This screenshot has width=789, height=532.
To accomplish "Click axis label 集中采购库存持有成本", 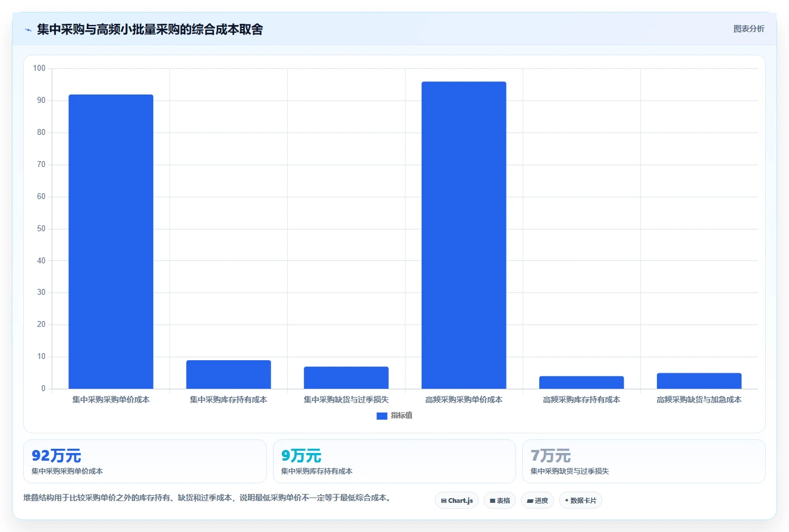I will [228, 400].
